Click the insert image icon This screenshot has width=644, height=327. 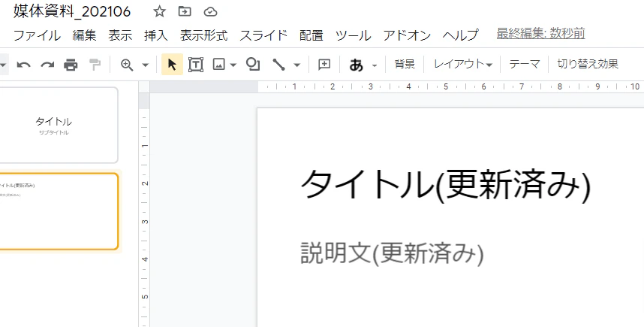click(219, 65)
